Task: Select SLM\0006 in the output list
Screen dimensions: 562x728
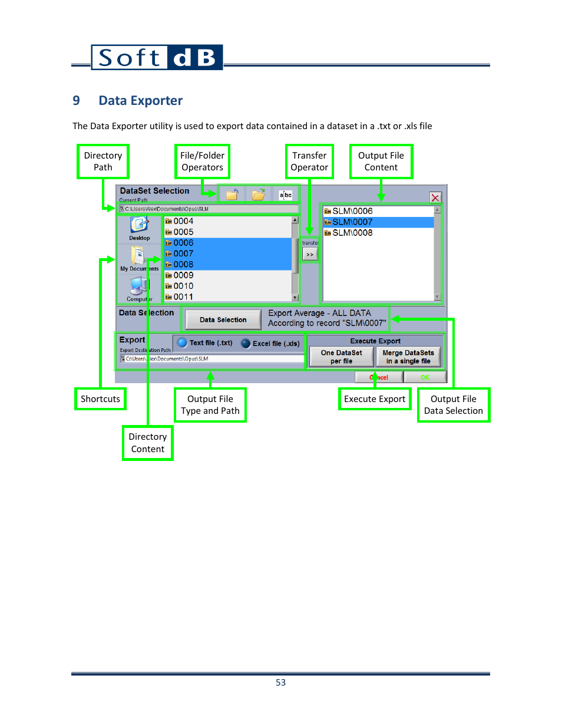Action: (x=379, y=211)
